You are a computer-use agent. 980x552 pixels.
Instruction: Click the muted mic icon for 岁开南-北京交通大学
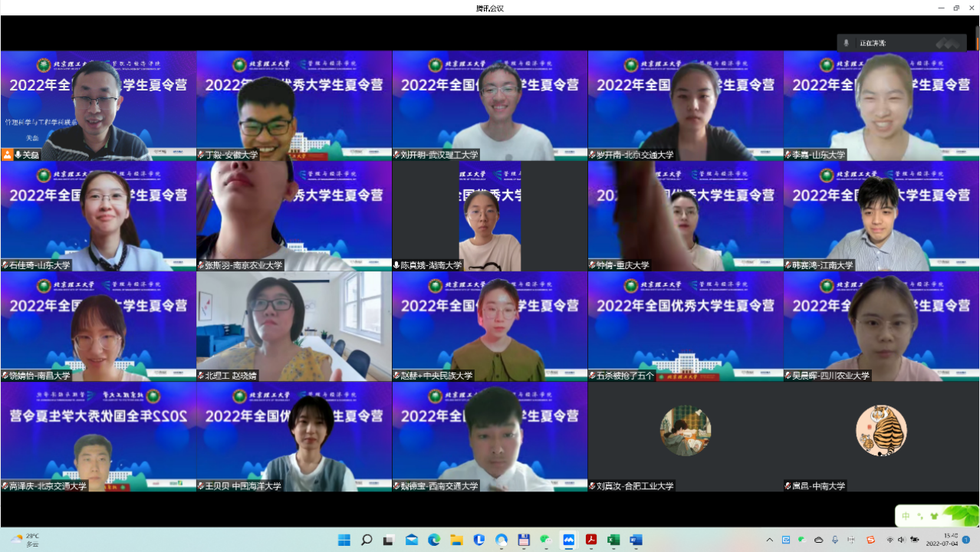click(x=593, y=155)
